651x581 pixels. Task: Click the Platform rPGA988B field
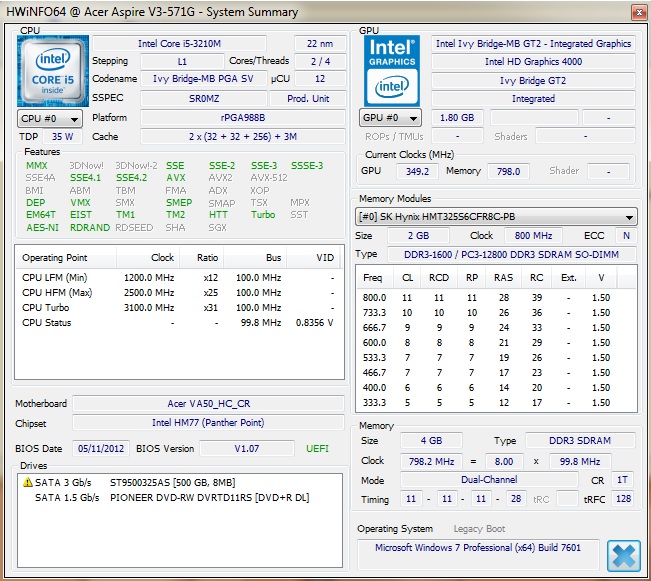coord(243,118)
